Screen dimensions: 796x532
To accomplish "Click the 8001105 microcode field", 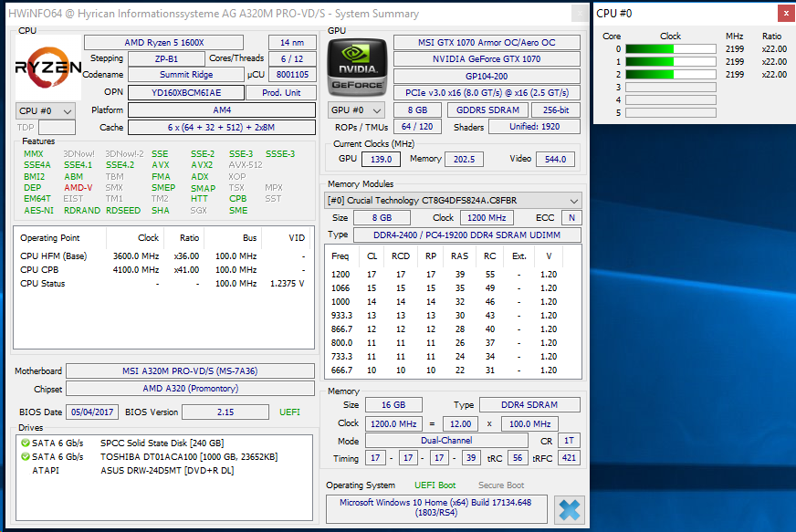I will pos(292,75).
